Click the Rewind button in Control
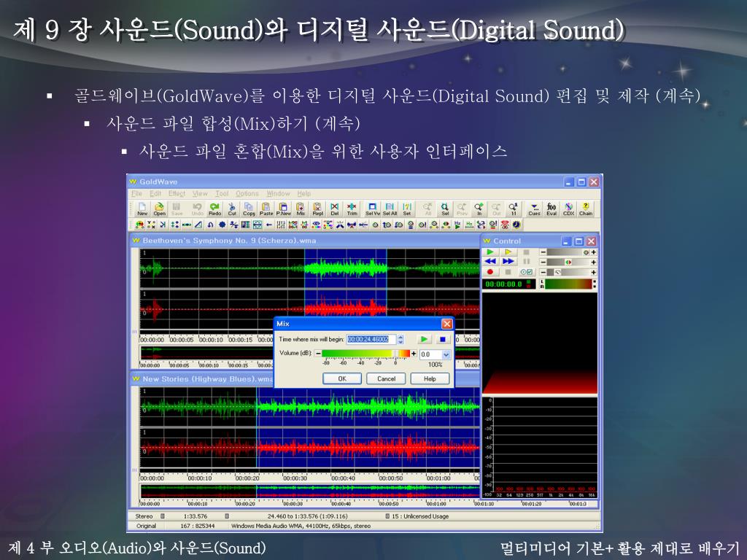Screen dimensions: 747x560 490,262
